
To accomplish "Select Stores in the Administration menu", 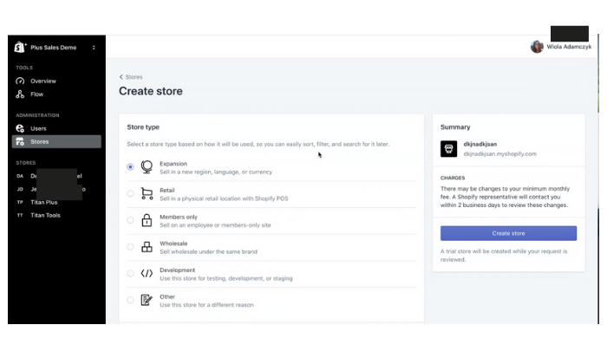I will [x=56, y=141].
